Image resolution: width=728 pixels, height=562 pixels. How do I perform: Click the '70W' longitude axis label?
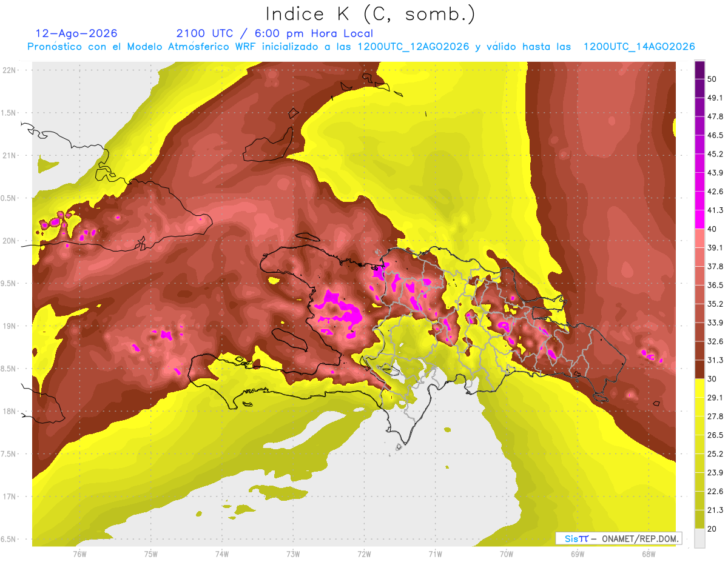coord(507,554)
